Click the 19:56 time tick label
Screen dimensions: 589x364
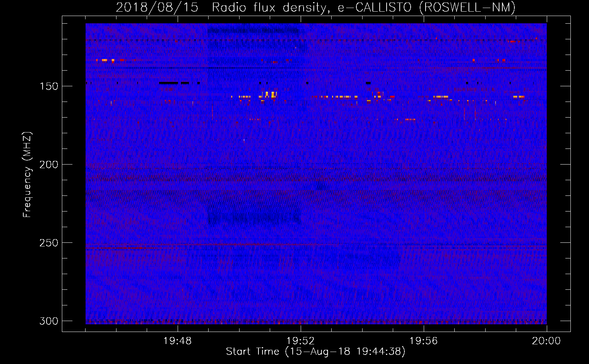click(424, 341)
